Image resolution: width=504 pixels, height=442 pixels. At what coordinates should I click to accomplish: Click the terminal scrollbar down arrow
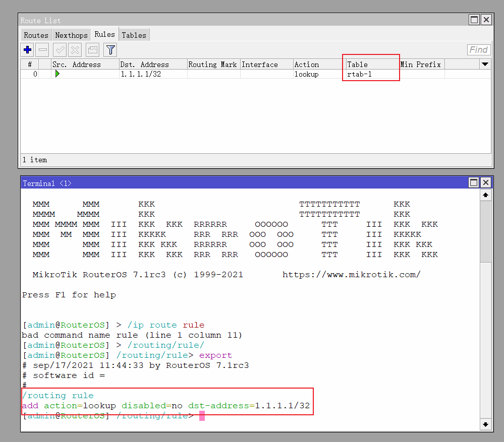[485, 424]
